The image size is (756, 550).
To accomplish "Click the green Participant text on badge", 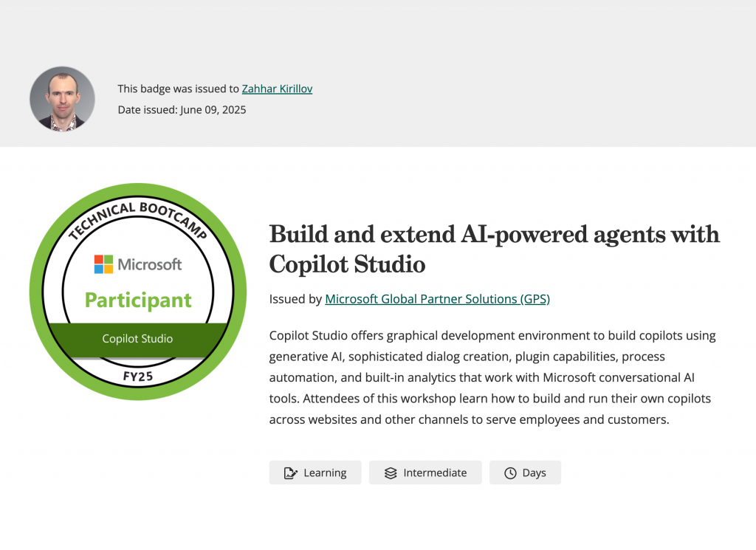I will (138, 300).
